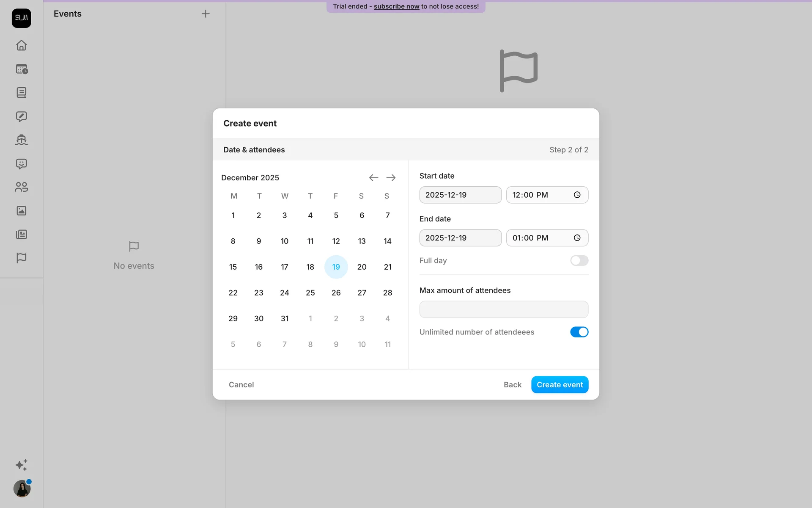Open start time clock picker

pyautogui.click(x=577, y=195)
